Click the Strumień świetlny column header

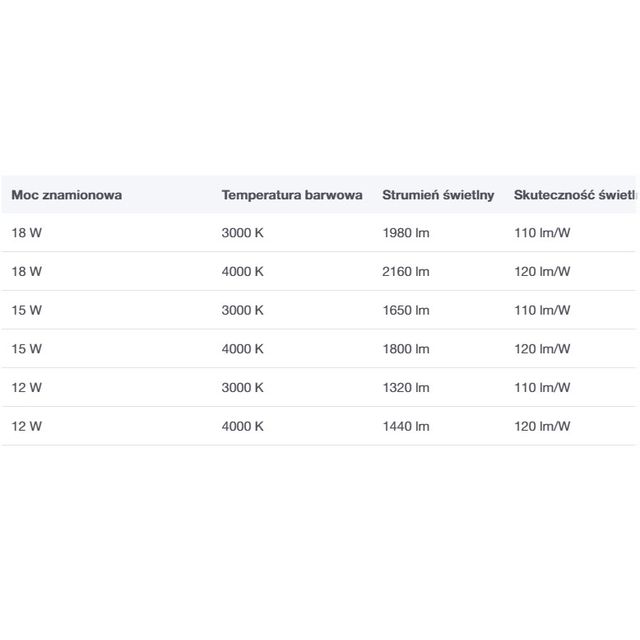click(438, 195)
